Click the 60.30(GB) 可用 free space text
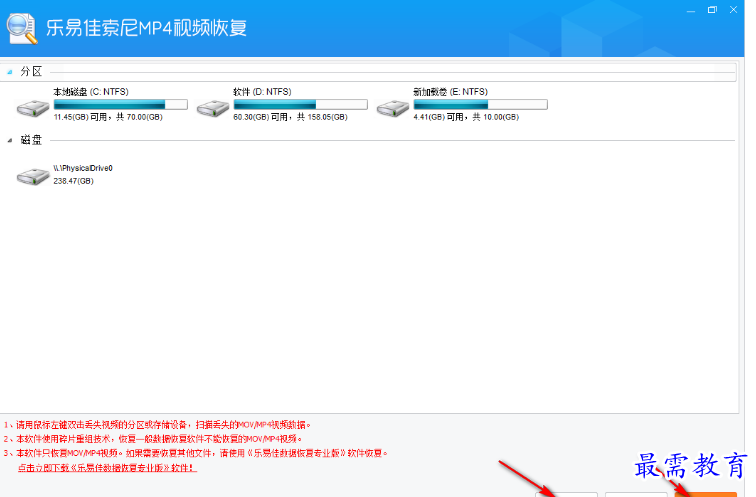The height and width of the screenshot is (497, 756). 290,117
